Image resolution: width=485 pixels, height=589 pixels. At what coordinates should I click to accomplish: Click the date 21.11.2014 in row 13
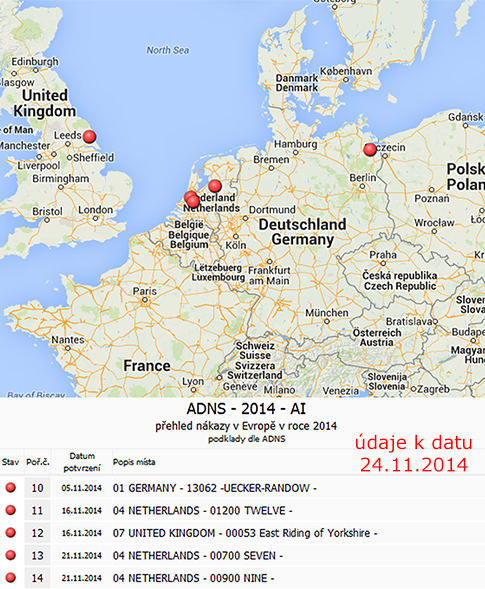point(82,556)
